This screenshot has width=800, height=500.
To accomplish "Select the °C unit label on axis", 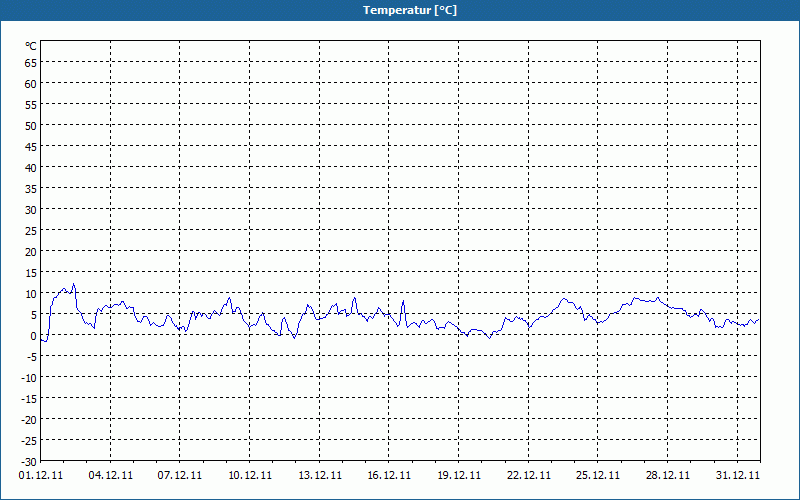I will tap(31, 46).
